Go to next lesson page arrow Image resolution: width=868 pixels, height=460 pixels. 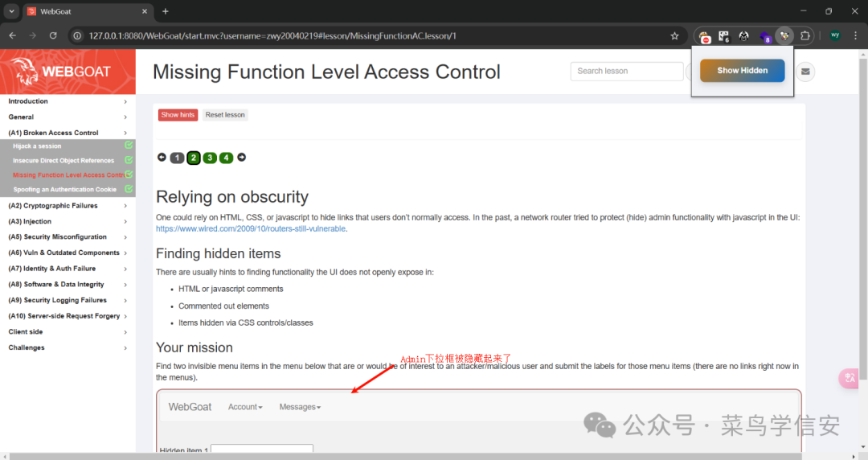coord(241,158)
